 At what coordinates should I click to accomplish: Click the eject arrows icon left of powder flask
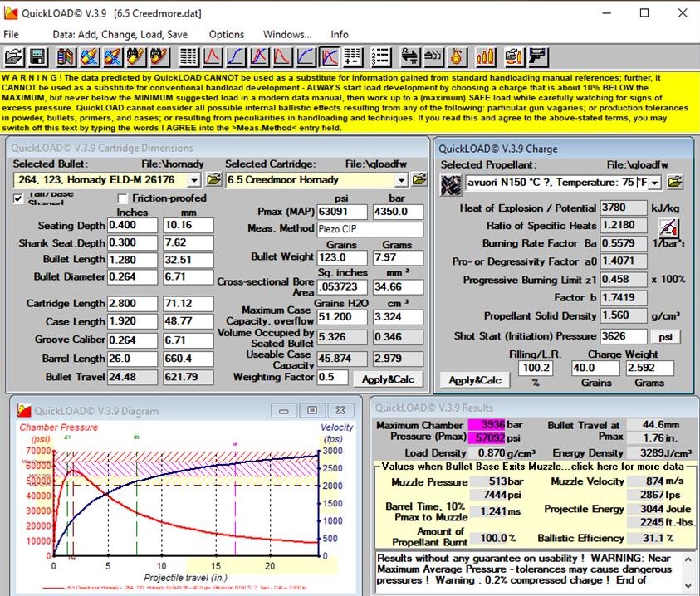pyautogui.click(x=432, y=57)
